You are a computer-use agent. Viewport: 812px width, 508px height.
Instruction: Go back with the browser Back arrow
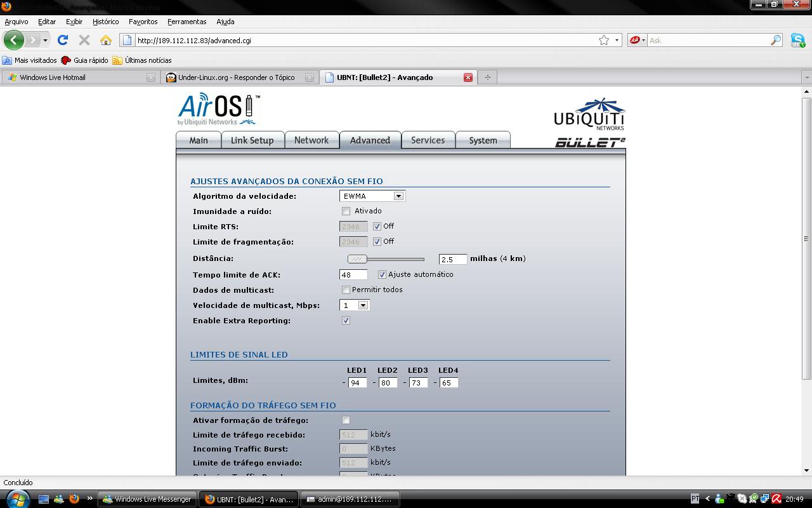[x=13, y=40]
